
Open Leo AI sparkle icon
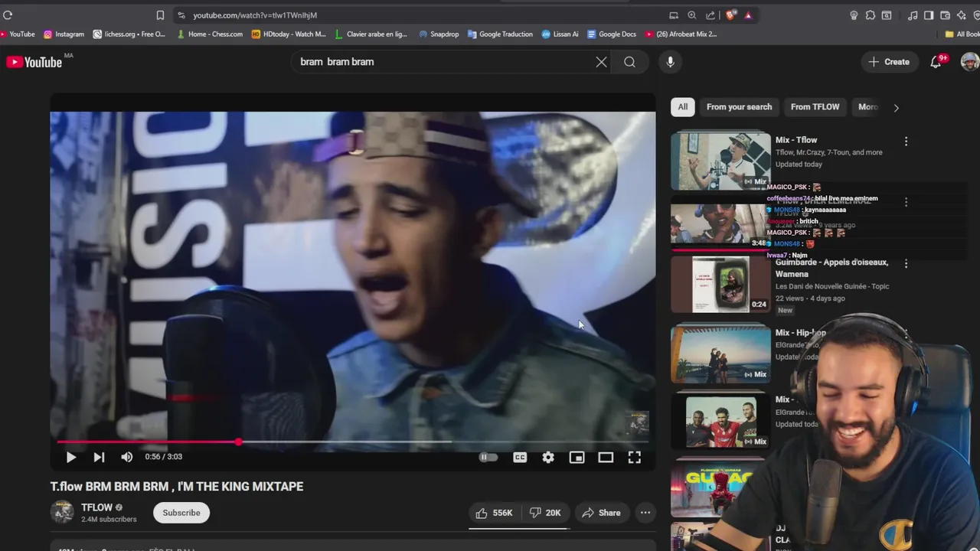[x=962, y=15]
